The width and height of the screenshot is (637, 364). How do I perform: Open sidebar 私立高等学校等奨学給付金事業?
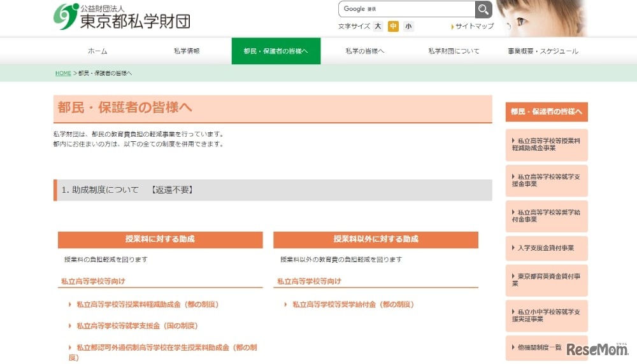(x=547, y=216)
